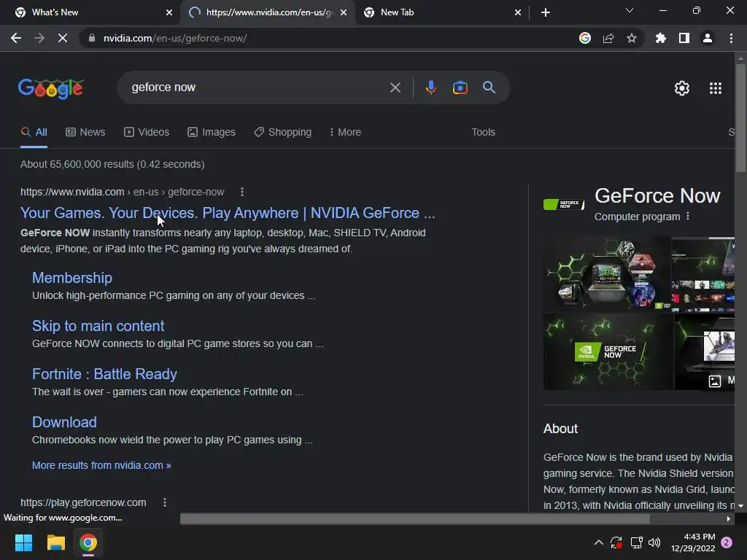747x560 pixels.
Task: Open the notifications badge in the taskbar
Action: pos(727,542)
